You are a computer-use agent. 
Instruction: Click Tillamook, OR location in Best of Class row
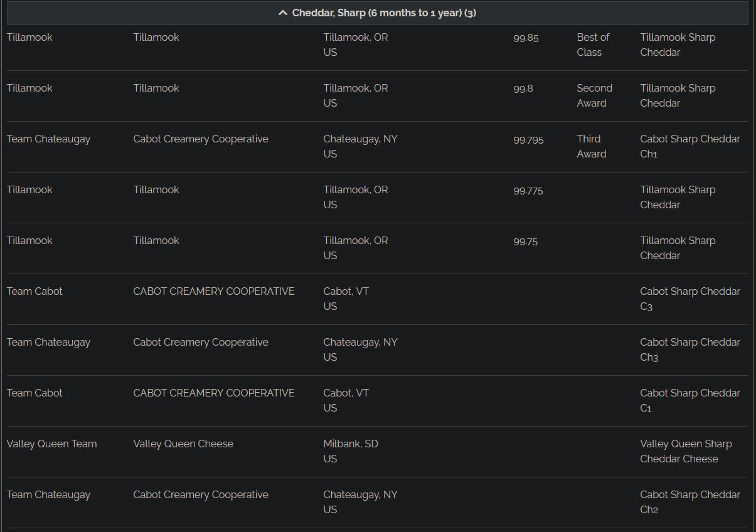[356, 45]
